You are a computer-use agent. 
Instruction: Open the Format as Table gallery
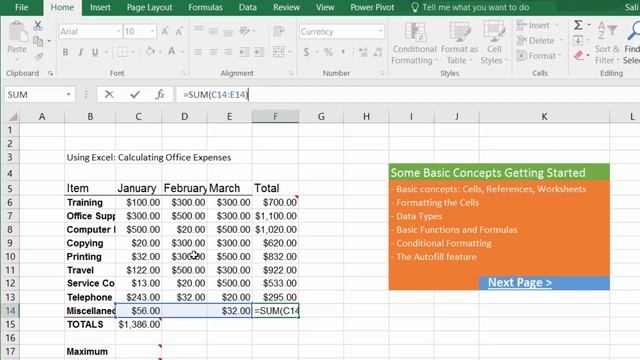click(459, 44)
